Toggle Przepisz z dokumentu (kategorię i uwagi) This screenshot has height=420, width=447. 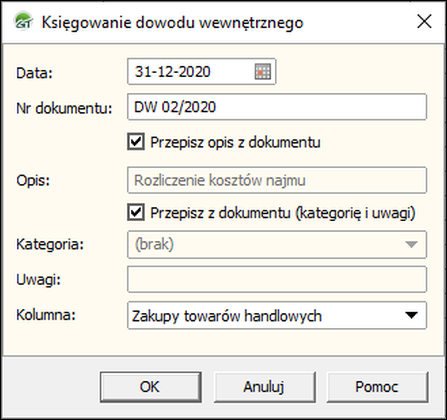(x=136, y=212)
